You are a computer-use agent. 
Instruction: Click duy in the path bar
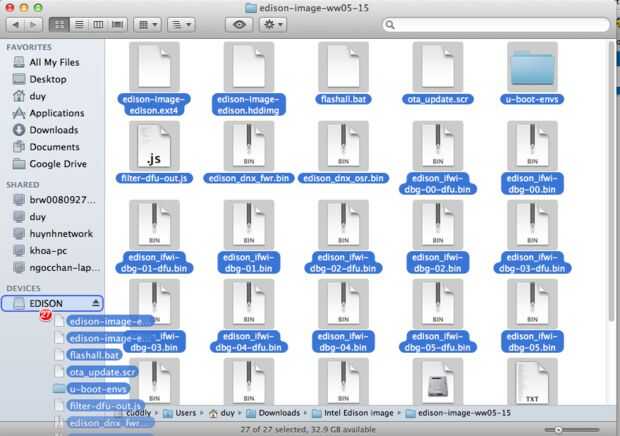(222, 413)
